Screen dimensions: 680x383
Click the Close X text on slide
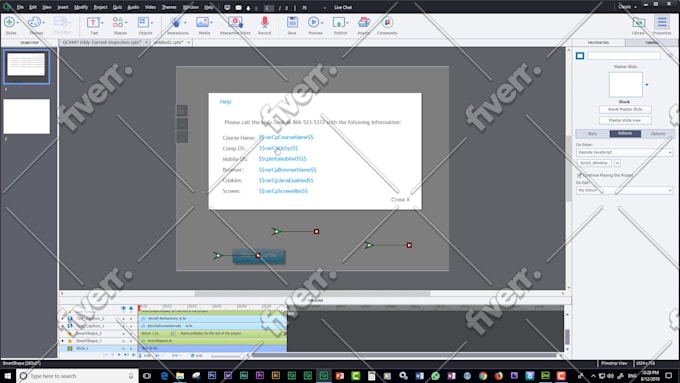click(400, 200)
